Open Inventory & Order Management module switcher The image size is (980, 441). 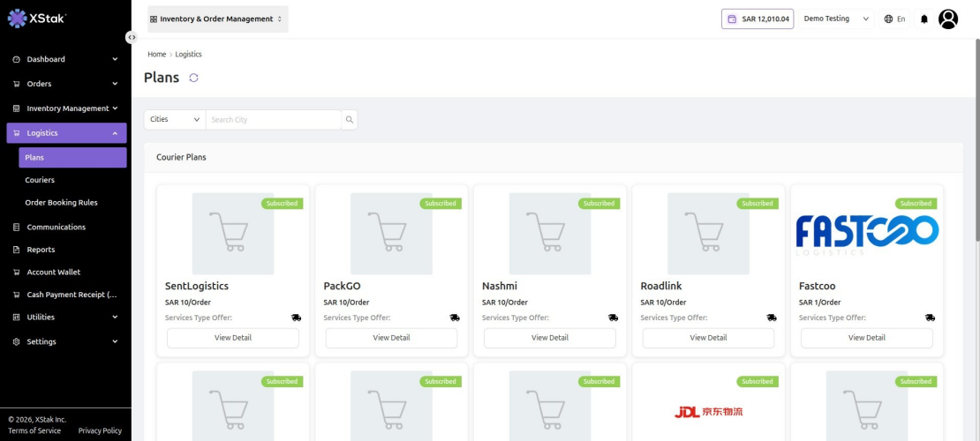pyautogui.click(x=217, y=19)
